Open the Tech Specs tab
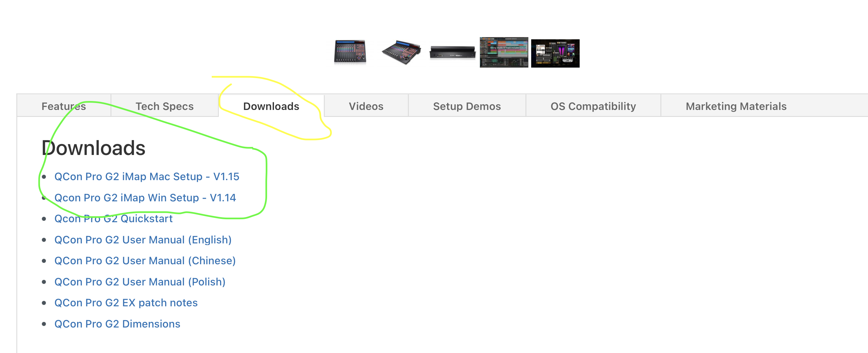 (164, 106)
